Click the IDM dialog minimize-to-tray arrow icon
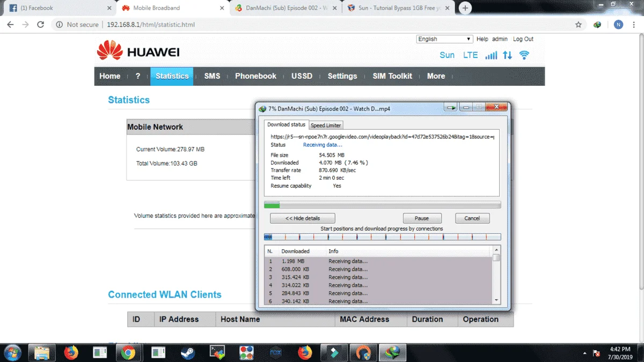The height and width of the screenshot is (362, 644). [x=450, y=108]
